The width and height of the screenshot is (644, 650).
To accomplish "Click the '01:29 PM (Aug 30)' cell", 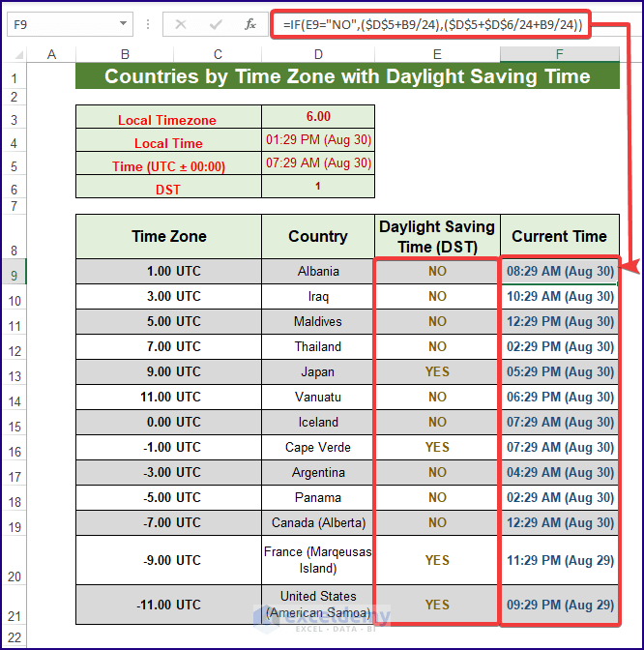I will point(318,140).
